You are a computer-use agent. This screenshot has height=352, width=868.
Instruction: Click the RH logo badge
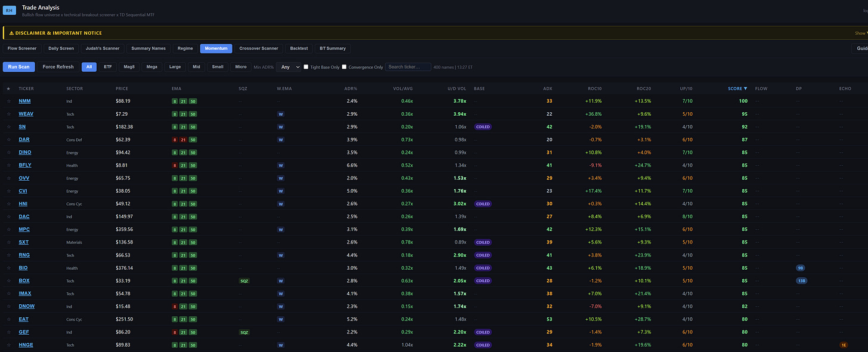(x=10, y=10)
